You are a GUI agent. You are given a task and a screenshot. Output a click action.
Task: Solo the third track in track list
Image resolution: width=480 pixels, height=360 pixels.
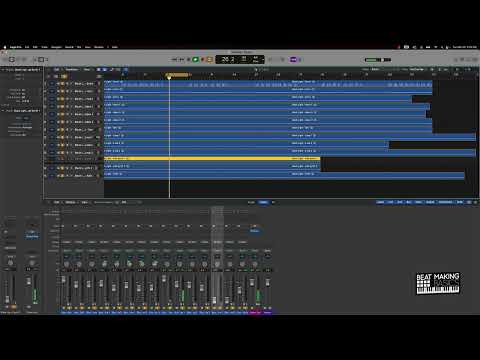(x=62, y=99)
